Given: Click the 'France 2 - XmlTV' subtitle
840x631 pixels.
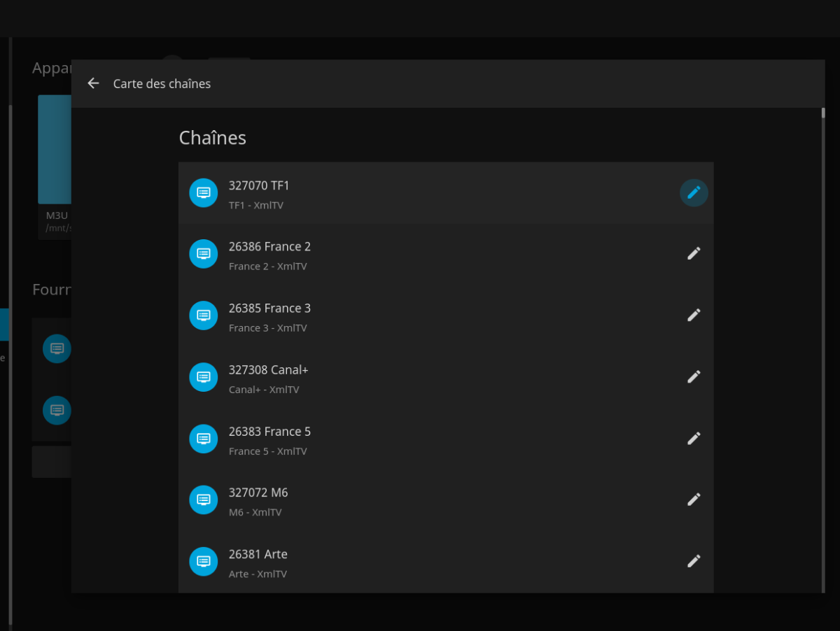Looking at the screenshot, I should coord(267,267).
